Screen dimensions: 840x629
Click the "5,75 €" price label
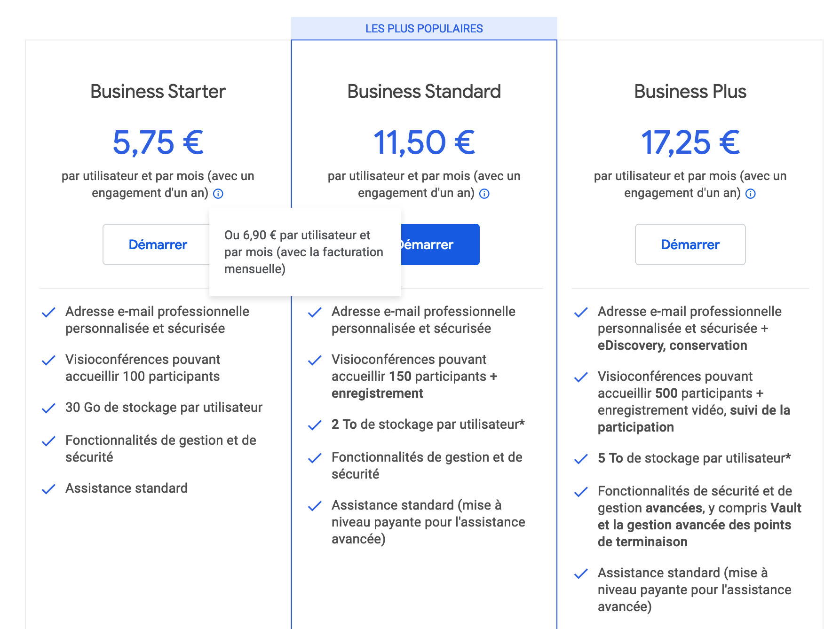(158, 142)
